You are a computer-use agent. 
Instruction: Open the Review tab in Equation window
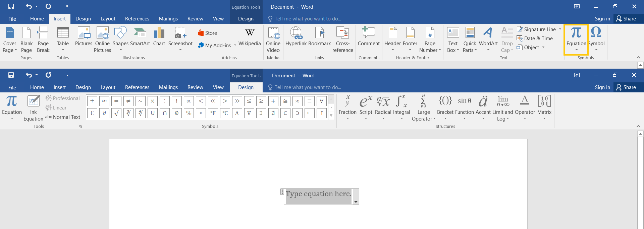195,87
